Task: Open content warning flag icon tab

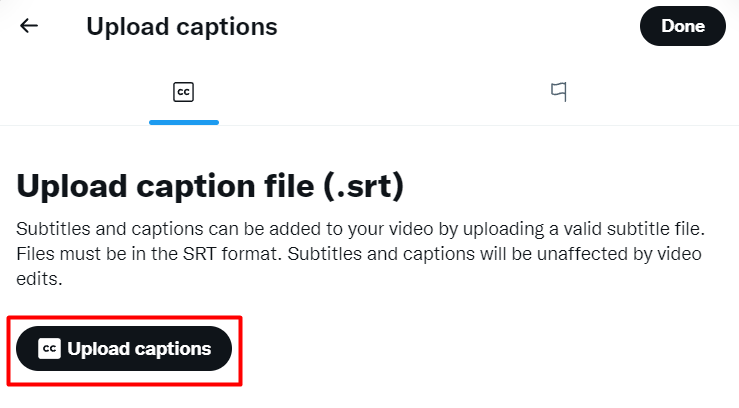Action: (558, 91)
